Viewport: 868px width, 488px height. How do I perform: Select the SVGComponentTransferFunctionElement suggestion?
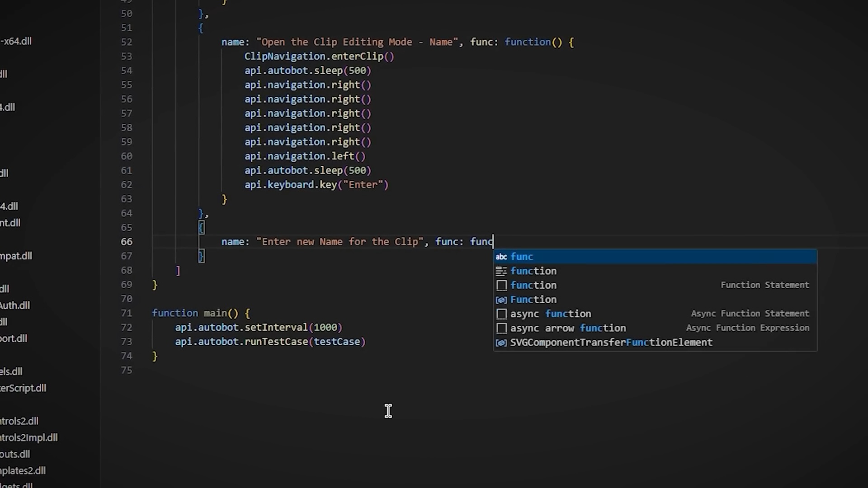click(611, 343)
